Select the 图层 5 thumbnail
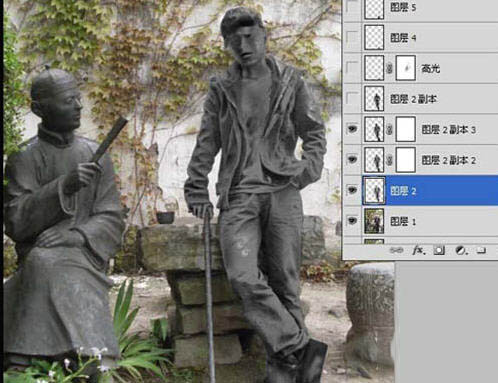 pos(374,8)
